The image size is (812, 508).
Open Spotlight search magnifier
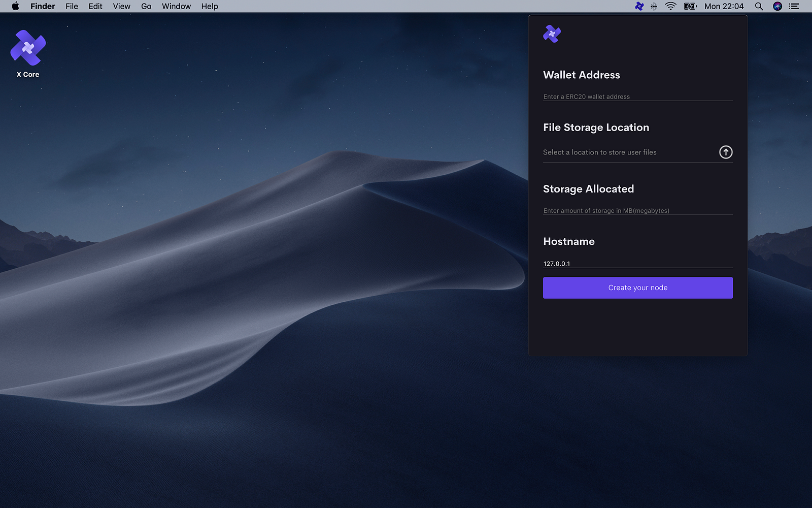(759, 6)
